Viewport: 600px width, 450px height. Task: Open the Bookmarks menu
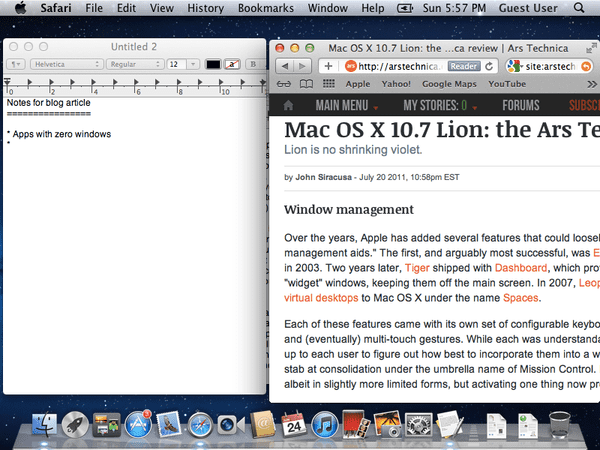tap(266, 8)
